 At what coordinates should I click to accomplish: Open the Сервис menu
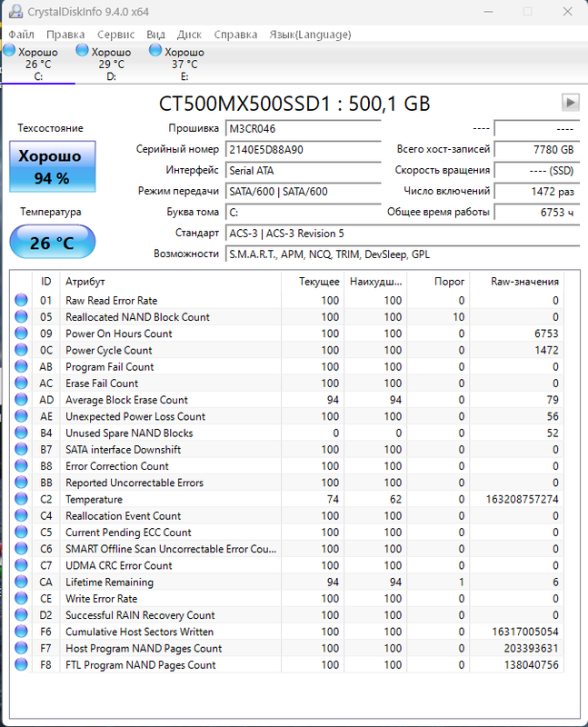point(116,35)
